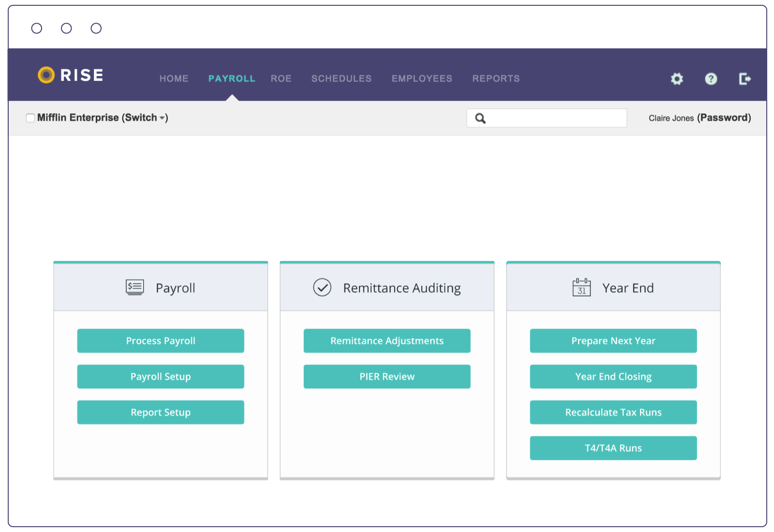Click the Process Payroll button
Image resolution: width=774 pixels, height=532 pixels.
161,340
